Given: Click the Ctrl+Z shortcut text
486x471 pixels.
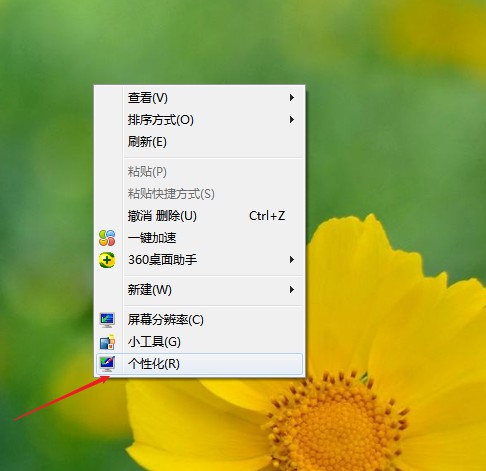Looking at the screenshot, I should tap(267, 216).
